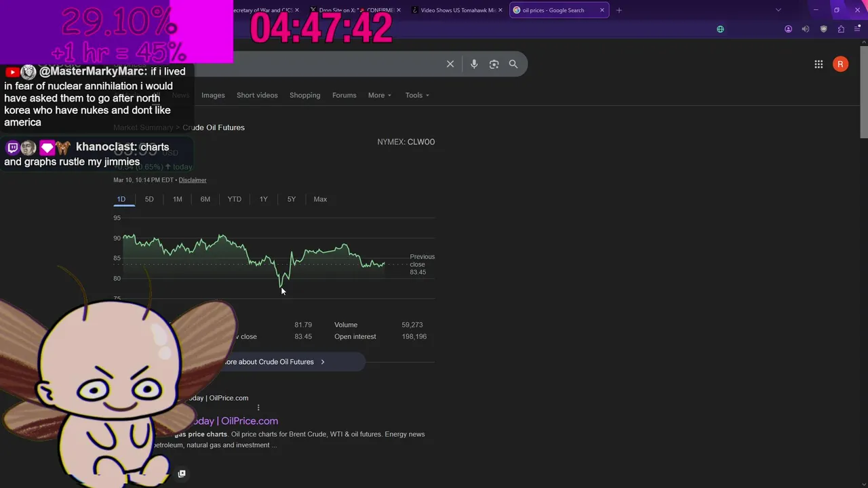Select the 5D chart range
The height and width of the screenshot is (488, 868).
pyautogui.click(x=149, y=199)
